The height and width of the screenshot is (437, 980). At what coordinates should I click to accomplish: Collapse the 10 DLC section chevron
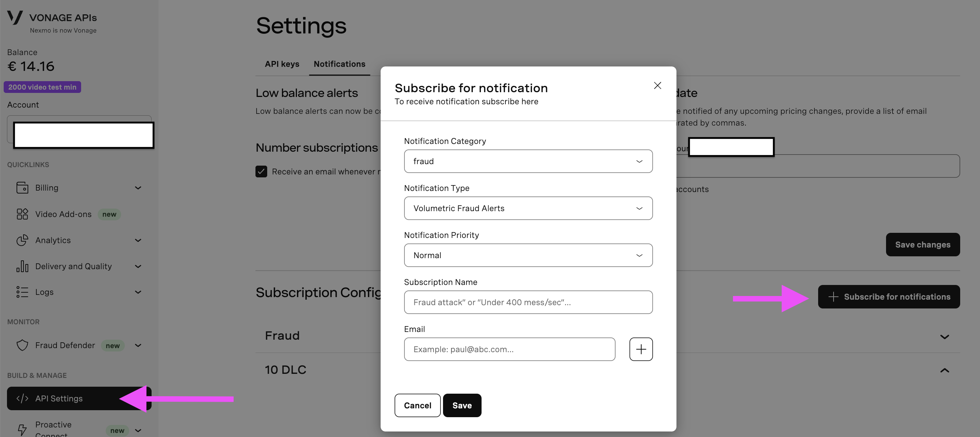(944, 370)
